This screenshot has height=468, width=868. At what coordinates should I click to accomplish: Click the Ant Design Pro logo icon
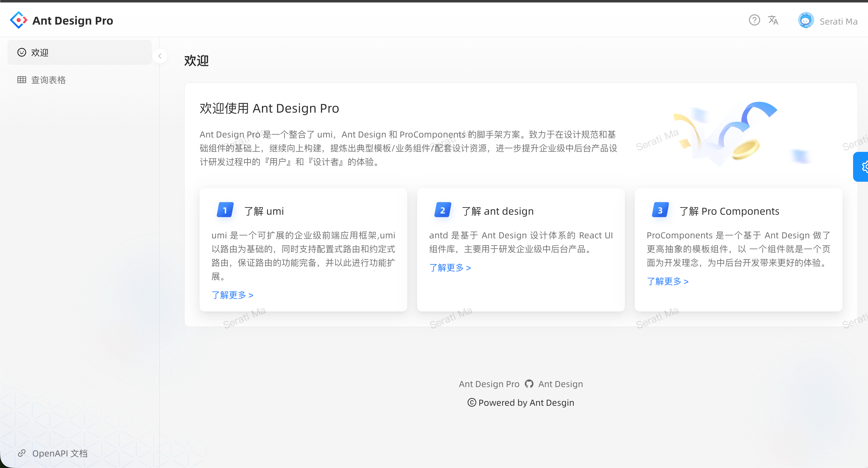(x=19, y=21)
